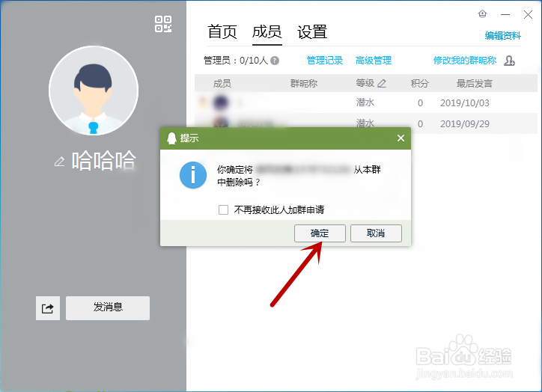Confirm deletion with 确定 button

320,233
